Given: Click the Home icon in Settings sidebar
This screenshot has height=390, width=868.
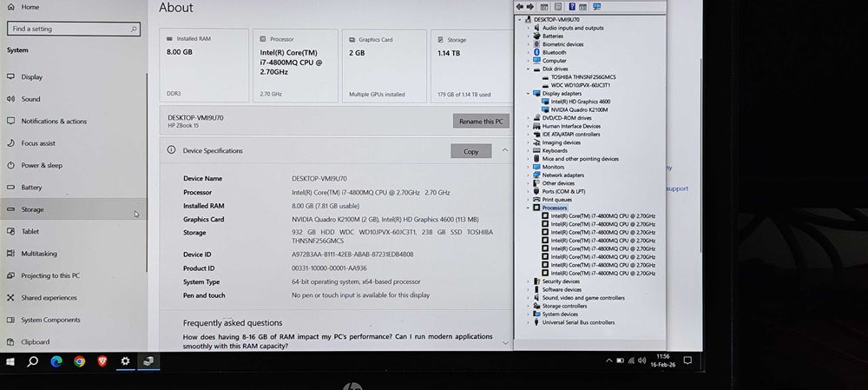Looking at the screenshot, I should click(x=11, y=7).
